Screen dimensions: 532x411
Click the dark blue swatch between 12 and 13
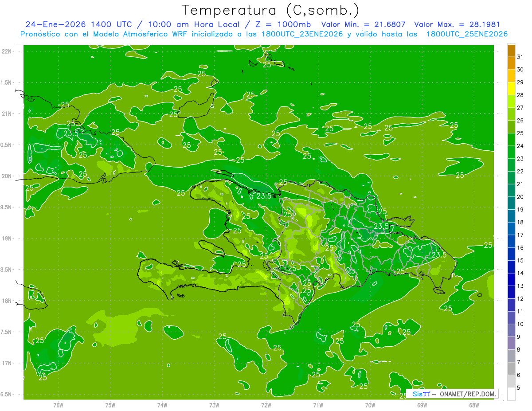(511, 292)
